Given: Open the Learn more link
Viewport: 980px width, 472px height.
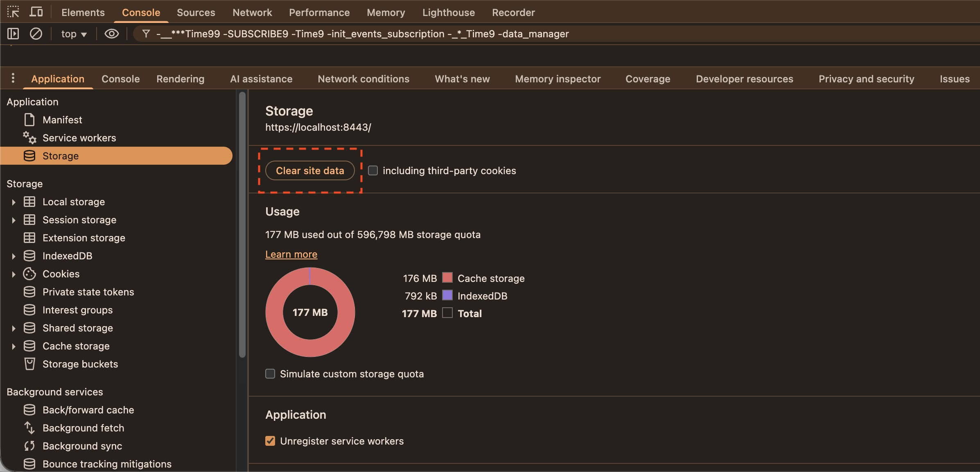Looking at the screenshot, I should [291, 254].
